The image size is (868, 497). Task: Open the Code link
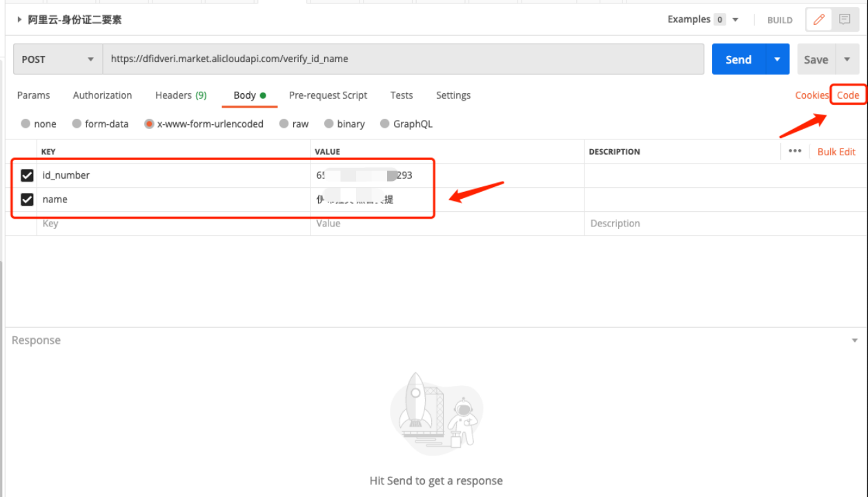click(x=848, y=95)
